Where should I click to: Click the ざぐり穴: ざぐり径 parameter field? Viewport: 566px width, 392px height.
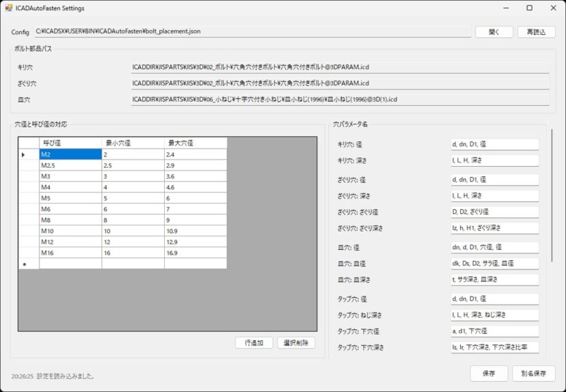494,212
